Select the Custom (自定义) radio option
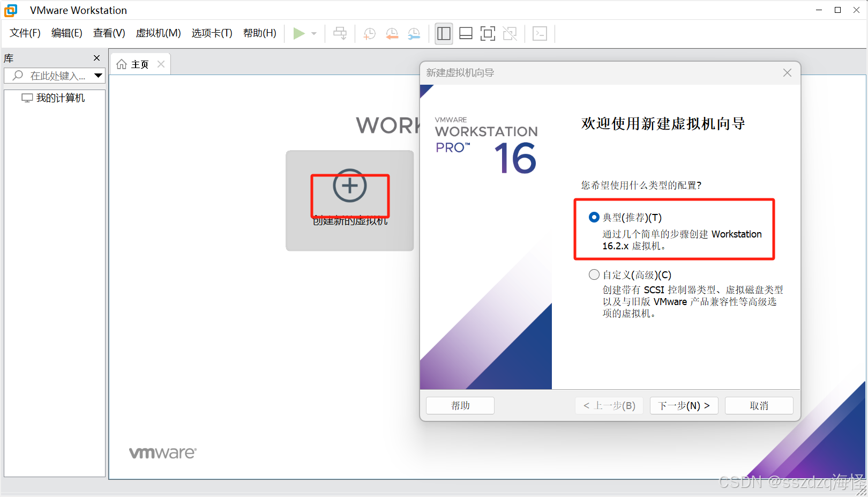 pos(594,275)
